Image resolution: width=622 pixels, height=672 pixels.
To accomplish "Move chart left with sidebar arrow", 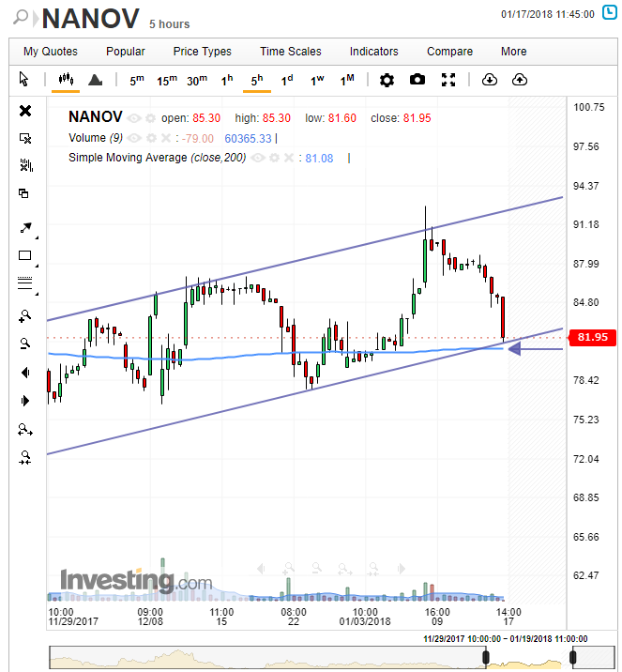I will click(25, 373).
